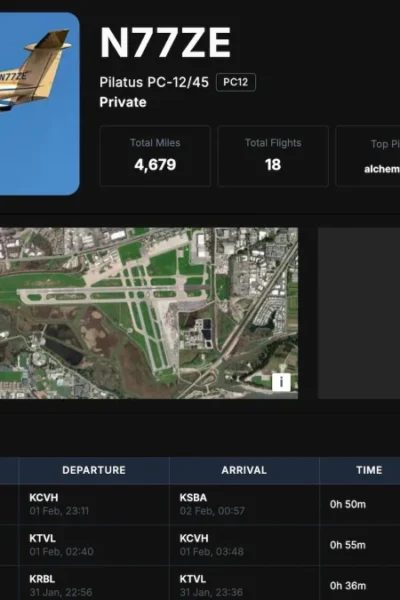This screenshot has width=400, height=600.
Task: Sort by the ARRIVAL column header
Action: tap(244, 470)
